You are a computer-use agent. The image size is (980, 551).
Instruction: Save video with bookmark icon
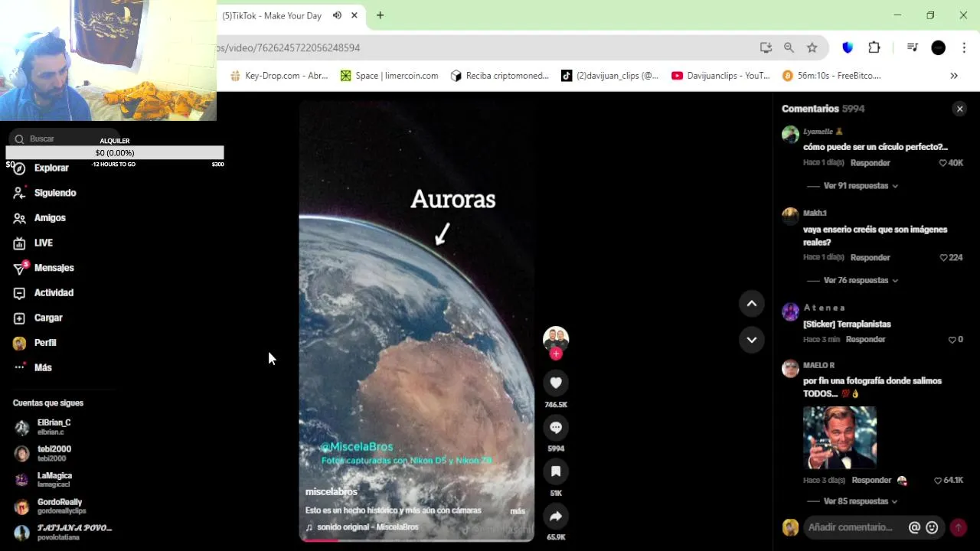(556, 471)
